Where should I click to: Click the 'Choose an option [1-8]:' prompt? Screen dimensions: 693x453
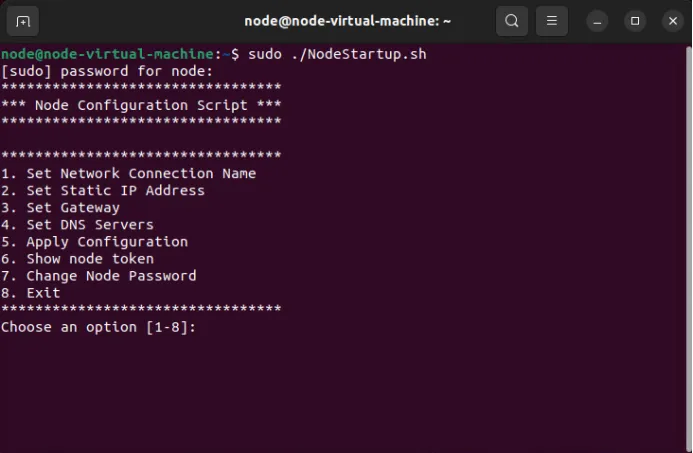(98, 327)
